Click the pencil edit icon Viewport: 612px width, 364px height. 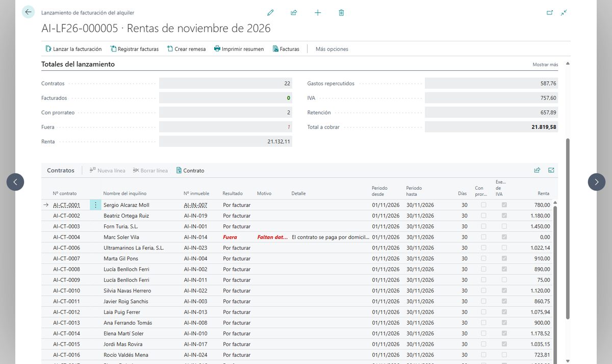pos(270,13)
